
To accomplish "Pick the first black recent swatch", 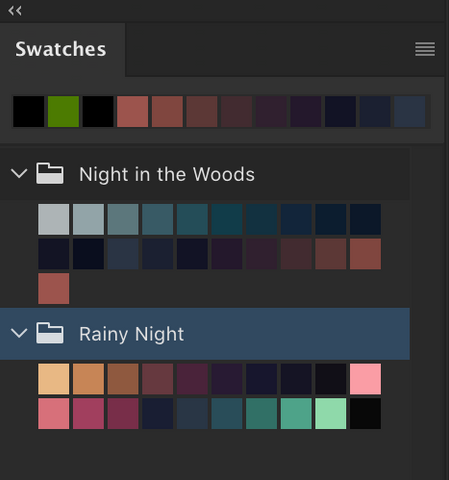I will (x=29, y=112).
